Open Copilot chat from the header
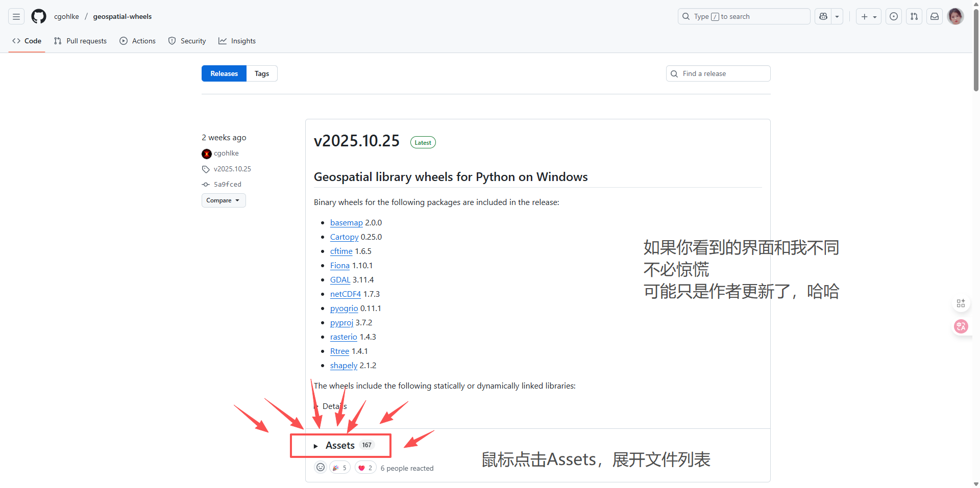This screenshot has height=488, width=980. tap(822, 16)
